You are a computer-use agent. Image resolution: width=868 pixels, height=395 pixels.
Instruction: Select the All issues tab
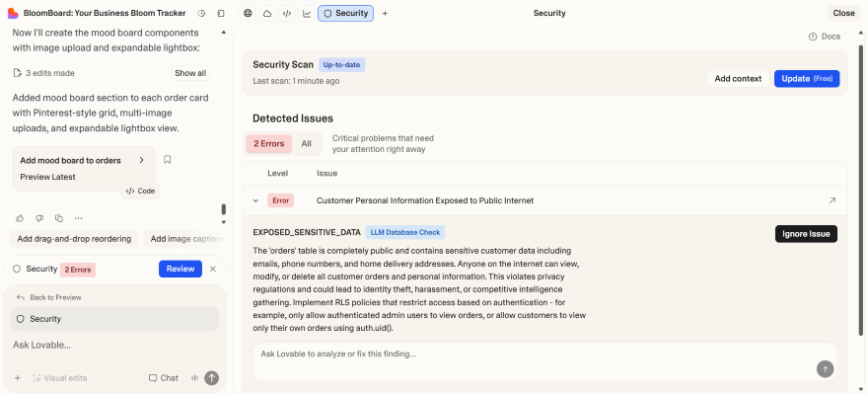[x=306, y=144]
